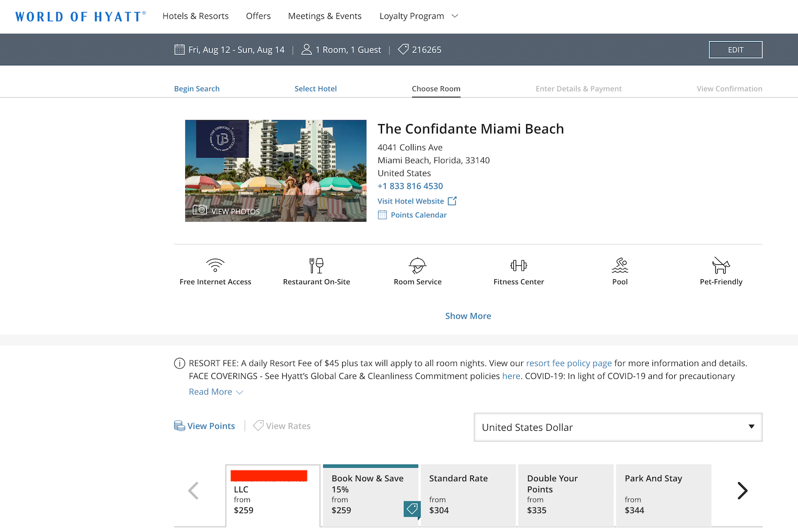This screenshot has height=532, width=798.
Task: Call the hotel phone number link
Action: coord(410,185)
